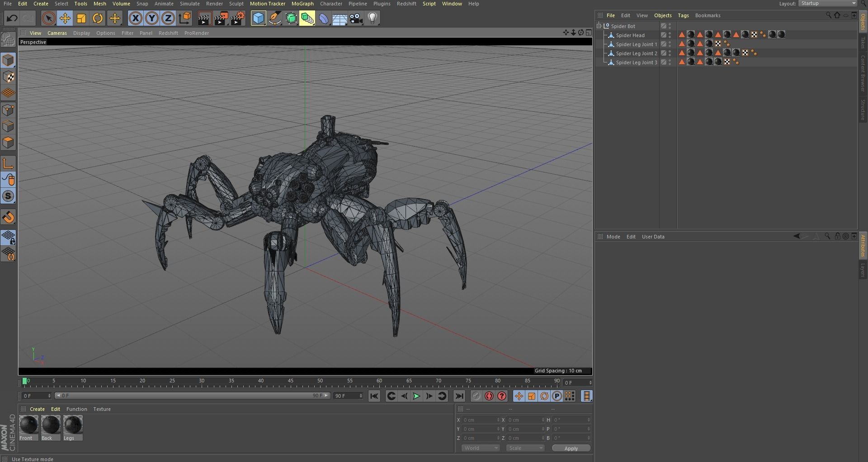Click Render View clapperboard icon
Image resolution: width=868 pixels, height=462 pixels.
204,19
